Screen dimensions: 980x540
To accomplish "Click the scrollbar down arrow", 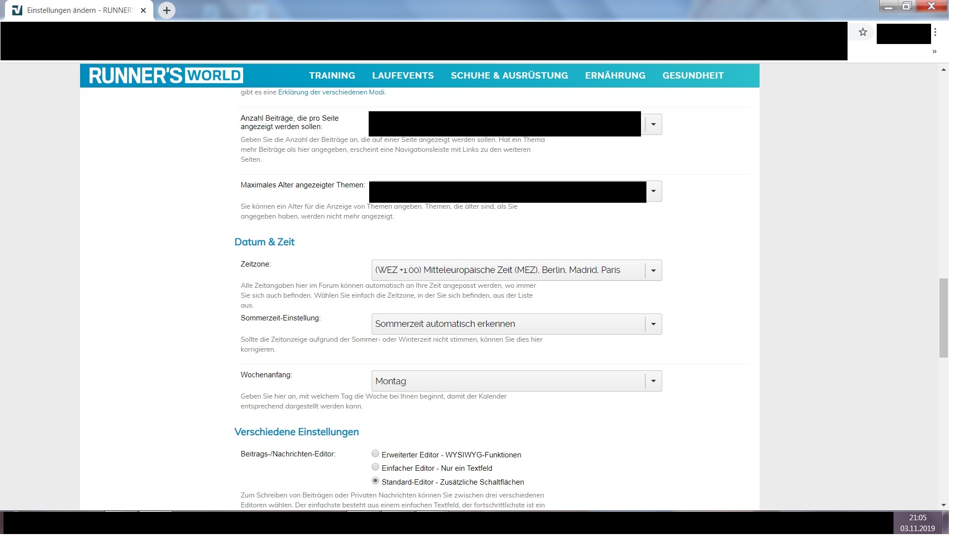I will tap(943, 505).
